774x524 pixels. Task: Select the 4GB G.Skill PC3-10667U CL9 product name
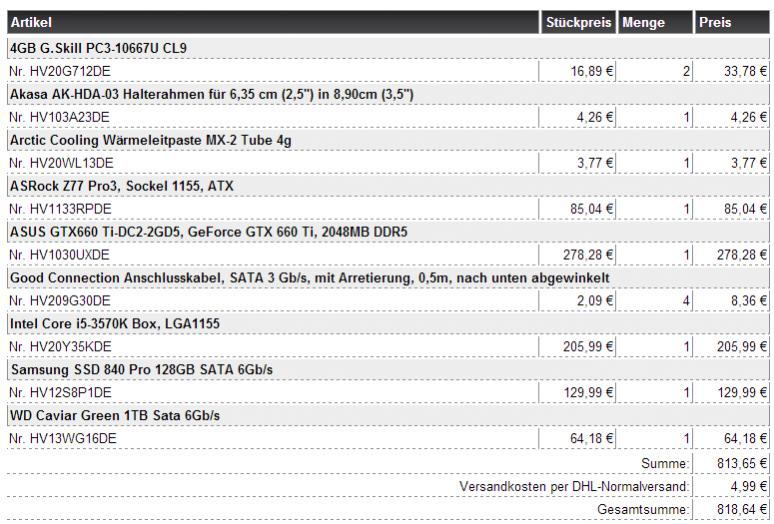[98, 48]
